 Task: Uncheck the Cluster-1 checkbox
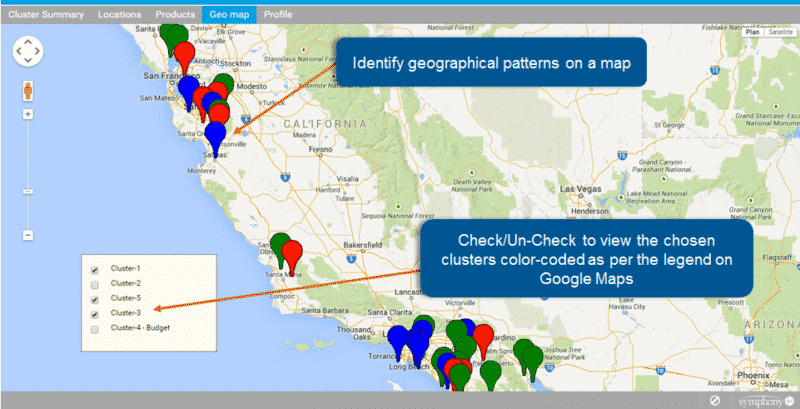click(95, 269)
